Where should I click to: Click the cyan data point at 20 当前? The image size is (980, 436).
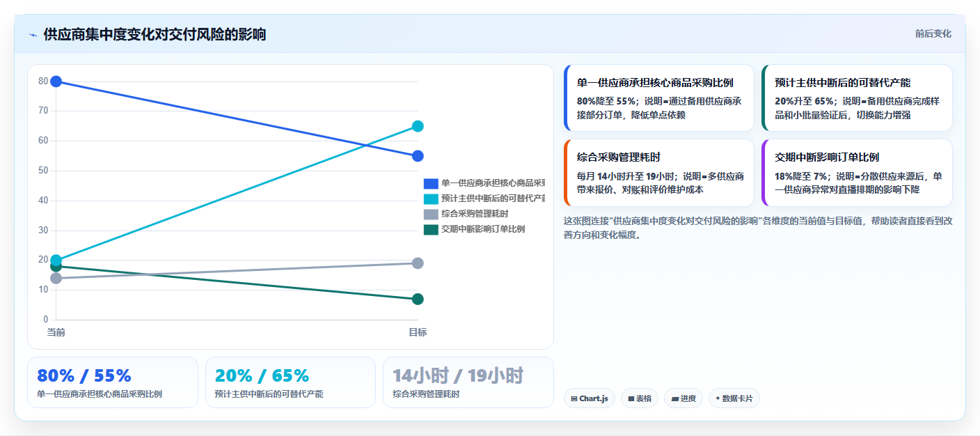point(56,260)
